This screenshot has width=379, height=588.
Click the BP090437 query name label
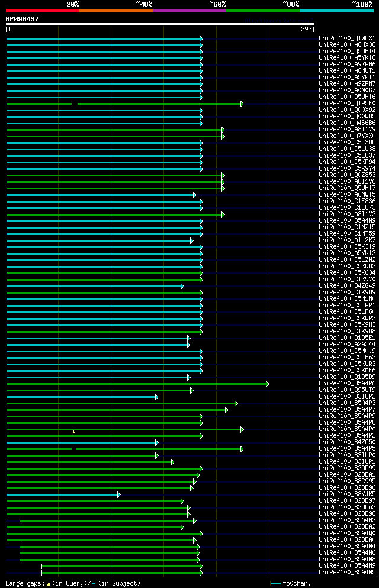(22, 19)
